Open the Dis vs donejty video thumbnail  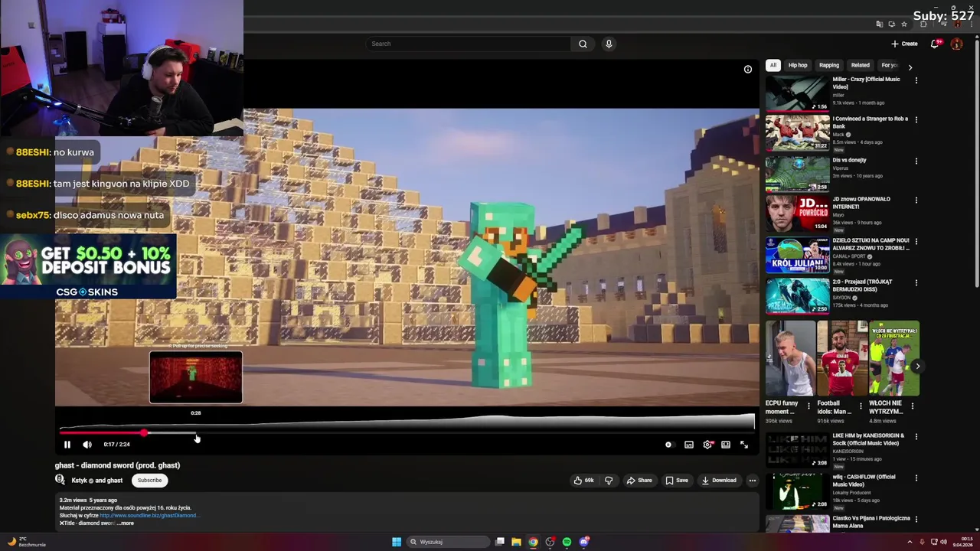pos(797,174)
